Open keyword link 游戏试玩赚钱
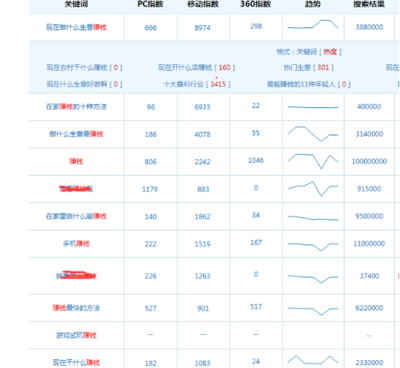This screenshot has width=400, height=368. pos(76,335)
